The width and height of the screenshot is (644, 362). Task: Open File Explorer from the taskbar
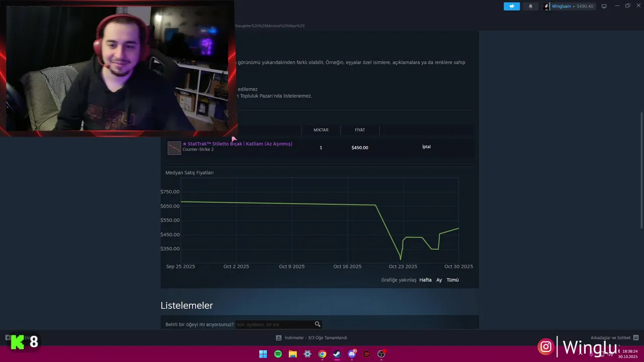(293, 354)
